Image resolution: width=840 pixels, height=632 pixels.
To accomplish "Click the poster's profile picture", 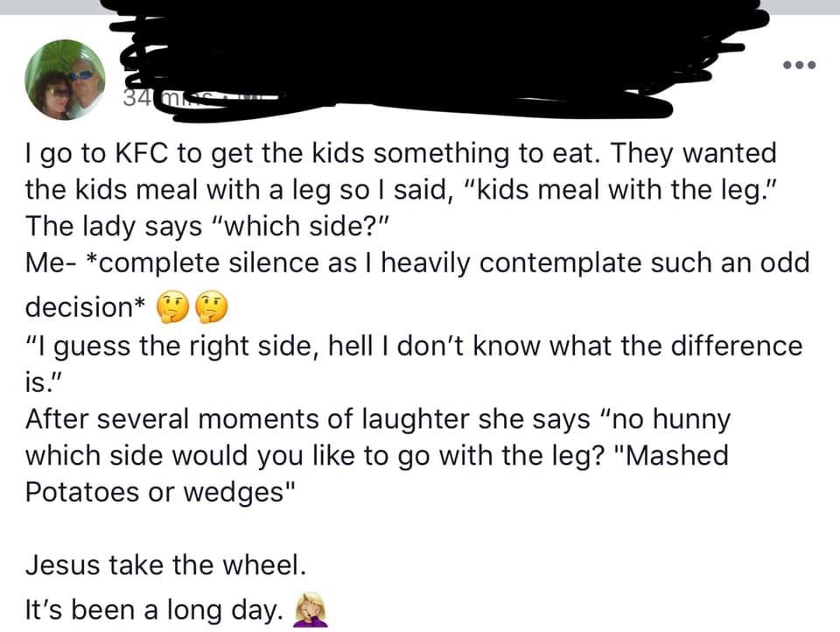I will tap(66, 80).
